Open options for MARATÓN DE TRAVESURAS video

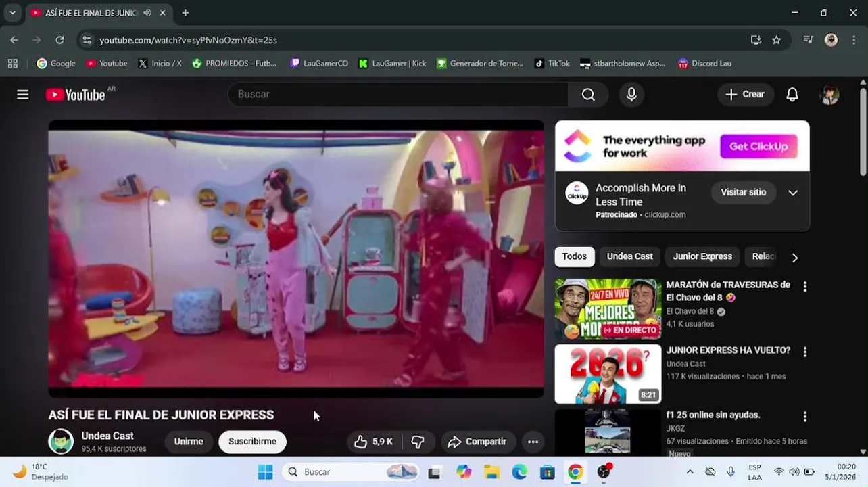(x=804, y=287)
